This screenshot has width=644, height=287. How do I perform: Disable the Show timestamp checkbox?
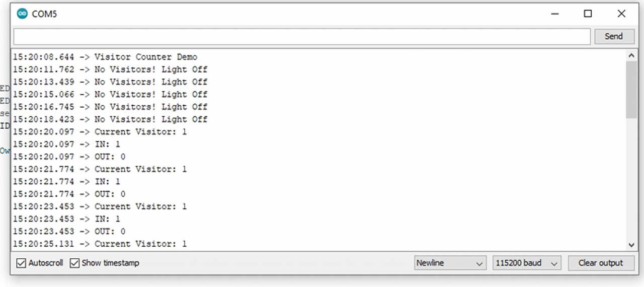(x=75, y=263)
